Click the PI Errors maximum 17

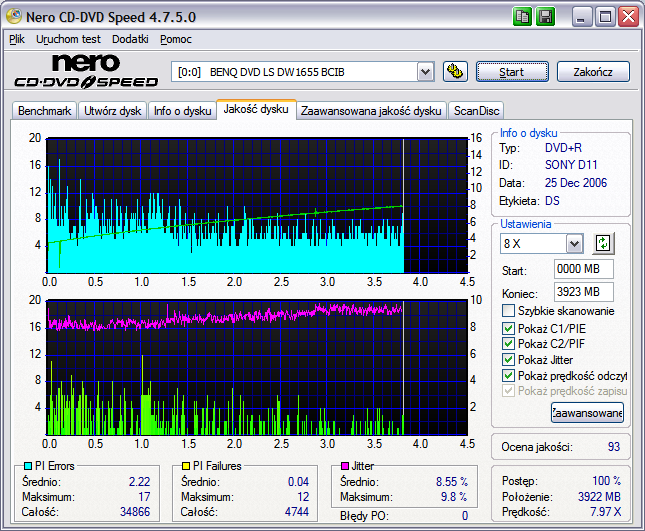144,497
